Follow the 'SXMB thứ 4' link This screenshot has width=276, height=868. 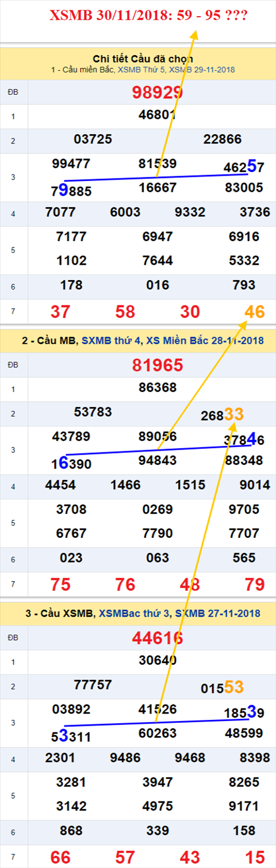112,340
